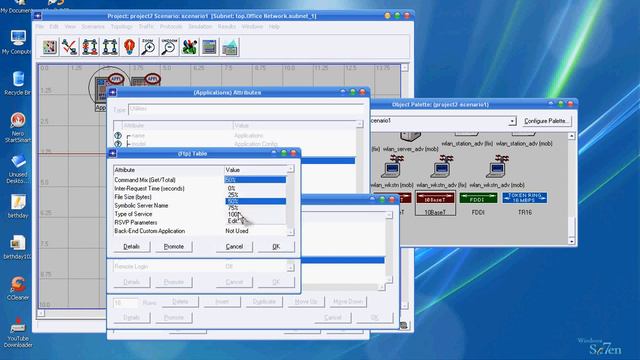This screenshot has width=640, height=360.
Task: Click the Duplicate button in table window
Action: tap(264, 302)
